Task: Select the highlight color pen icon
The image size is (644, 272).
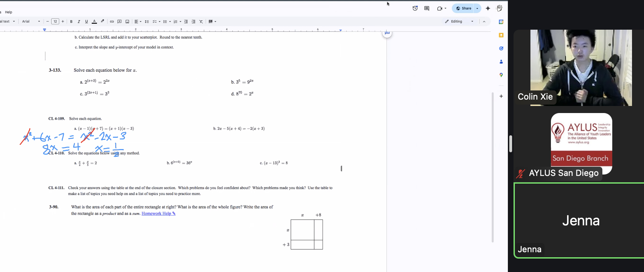Action: (103, 22)
